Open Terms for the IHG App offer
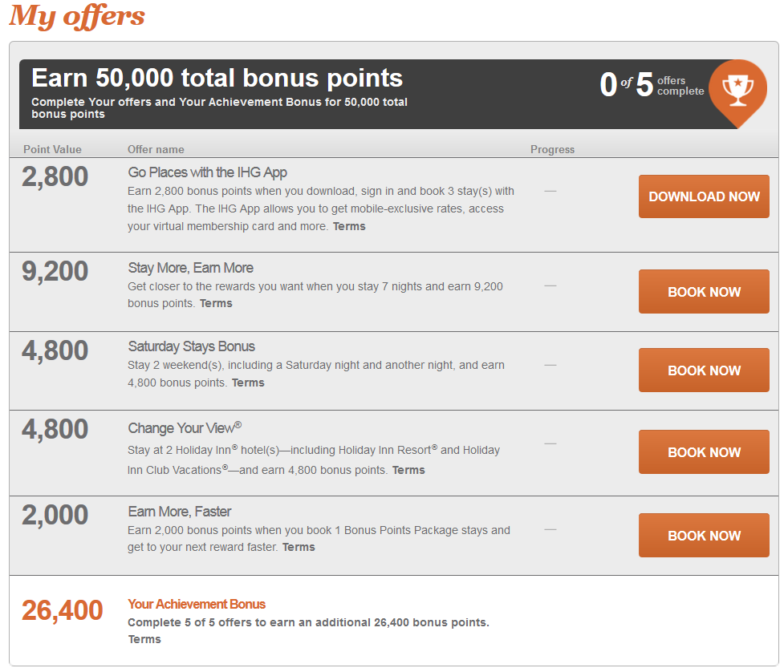784x672 pixels. tap(349, 226)
